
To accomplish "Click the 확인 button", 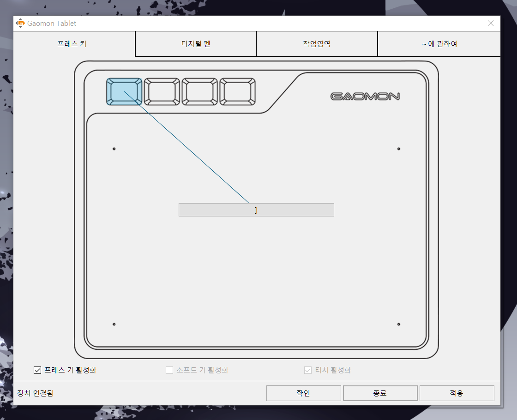I will (x=303, y=393).
